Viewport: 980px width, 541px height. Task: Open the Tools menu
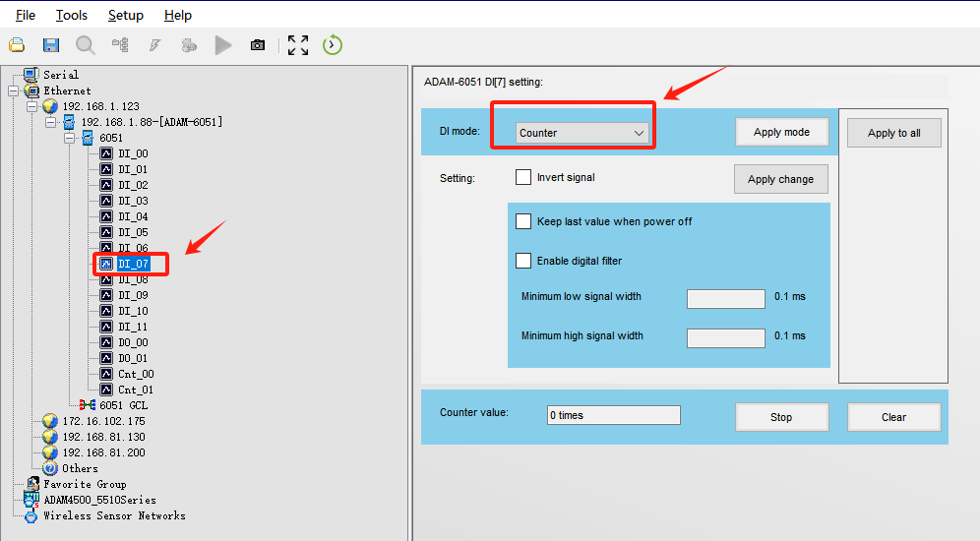coord(71,15)
